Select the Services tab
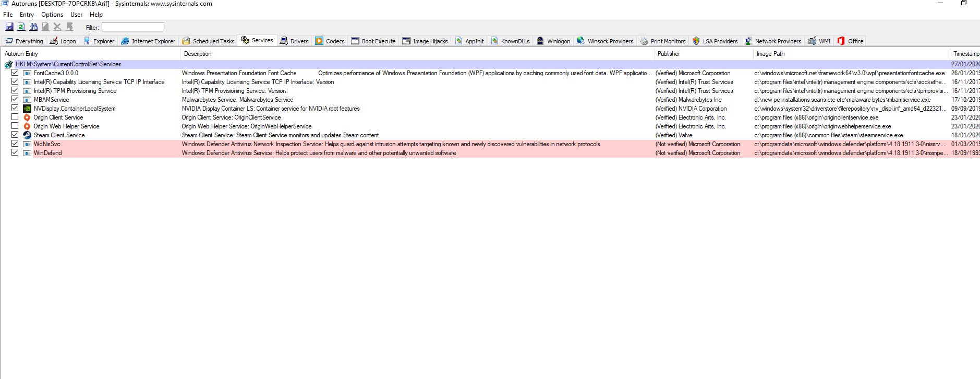Screen dimensions: 980x379 point(257,40)
